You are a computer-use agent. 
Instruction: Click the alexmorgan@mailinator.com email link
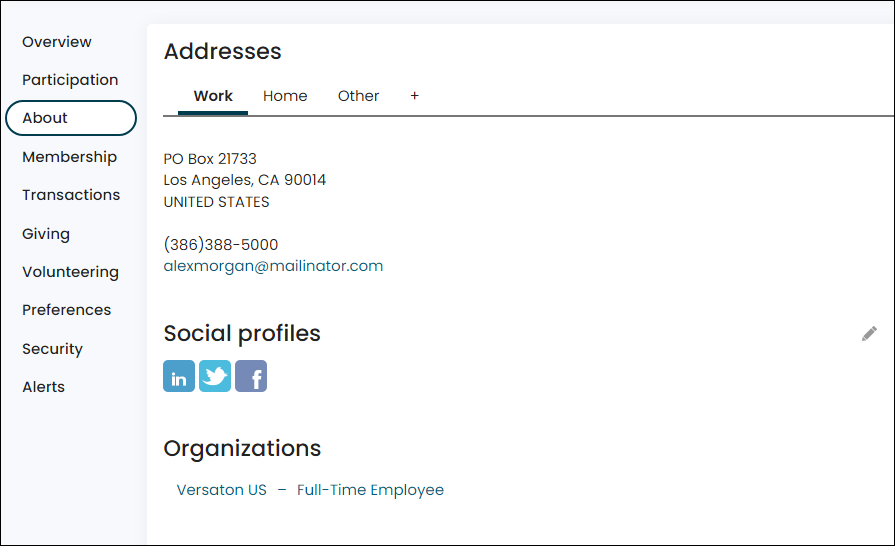pyautogui.click(x=273, y=266)
